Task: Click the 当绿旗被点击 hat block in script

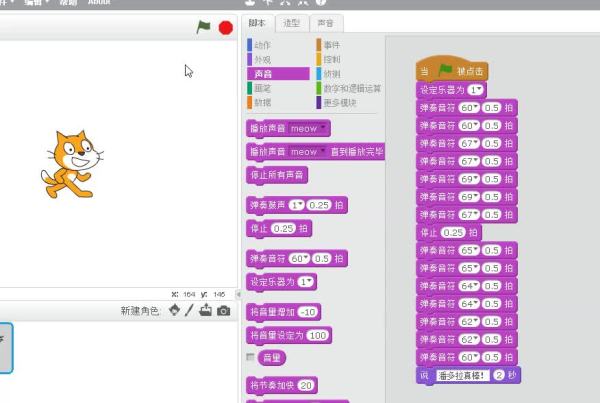Action: [452, 69]
